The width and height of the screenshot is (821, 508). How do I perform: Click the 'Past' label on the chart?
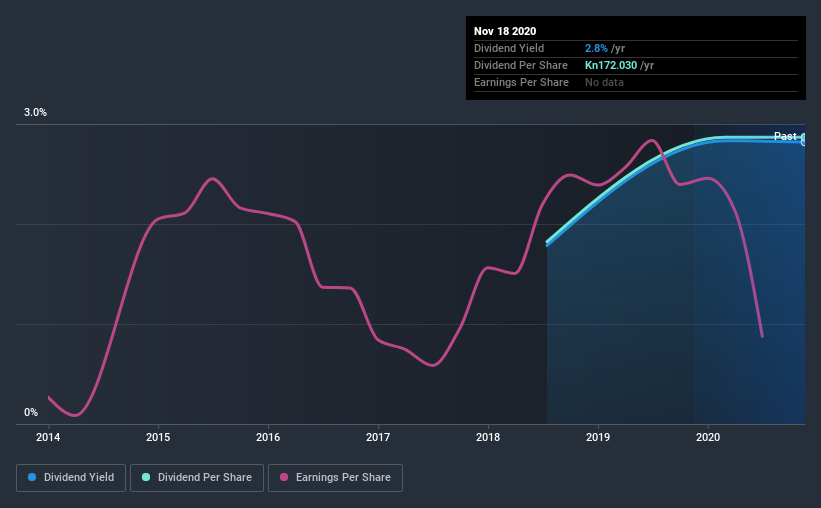pos(785,136)
